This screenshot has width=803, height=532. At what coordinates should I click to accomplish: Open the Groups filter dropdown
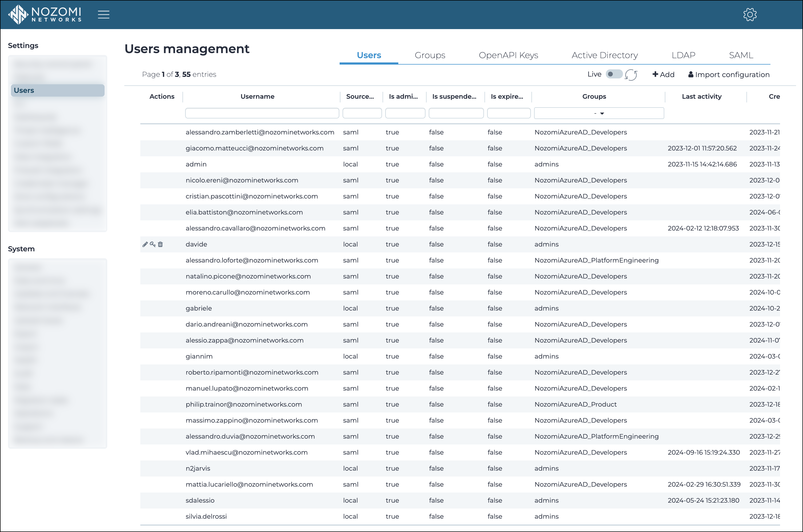click(x=599, y=113)
